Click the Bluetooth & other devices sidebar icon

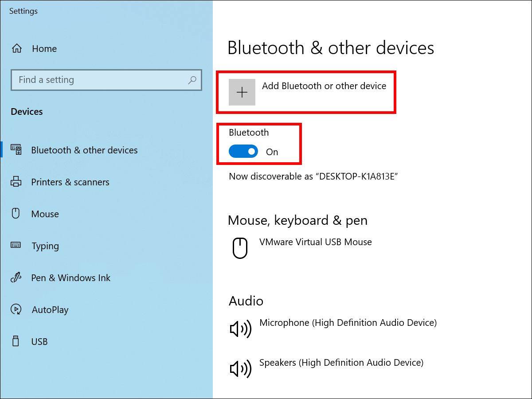pyautogui.click(x=16, y=150)
